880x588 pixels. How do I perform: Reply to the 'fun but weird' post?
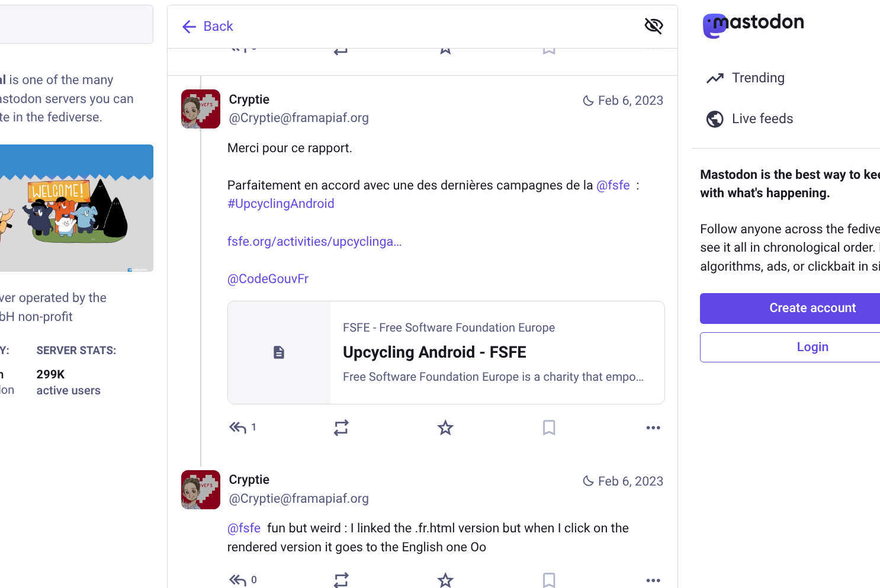point(238,580)
